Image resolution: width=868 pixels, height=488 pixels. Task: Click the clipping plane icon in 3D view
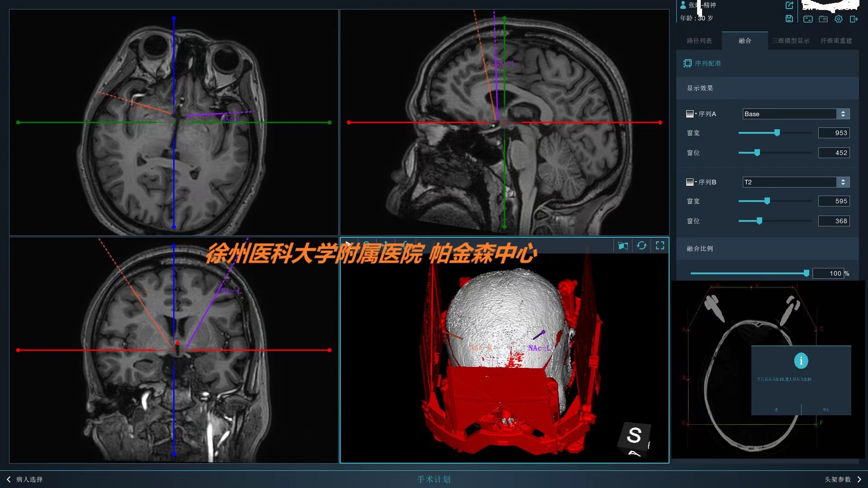tap(623, 245)
